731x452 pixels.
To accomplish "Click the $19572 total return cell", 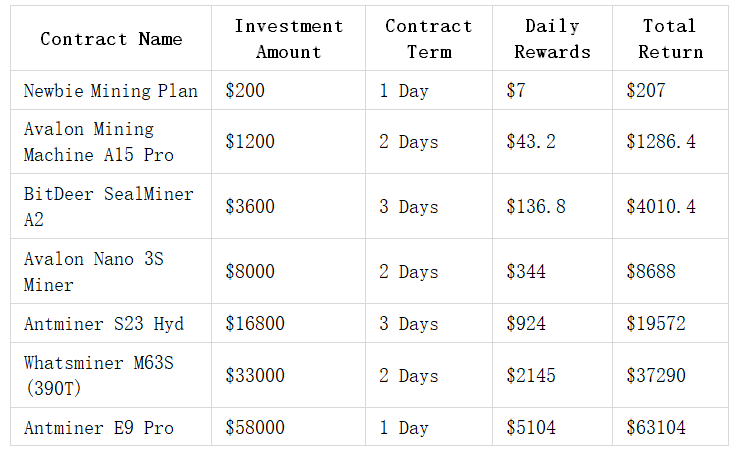I will coord(656,324).
